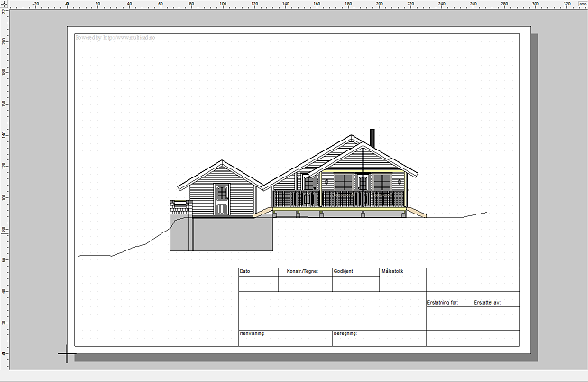Select the "Dato" label in the title block
Image resolution: width=588 pixels, height=382 pixels.
(x=245, y=271)
